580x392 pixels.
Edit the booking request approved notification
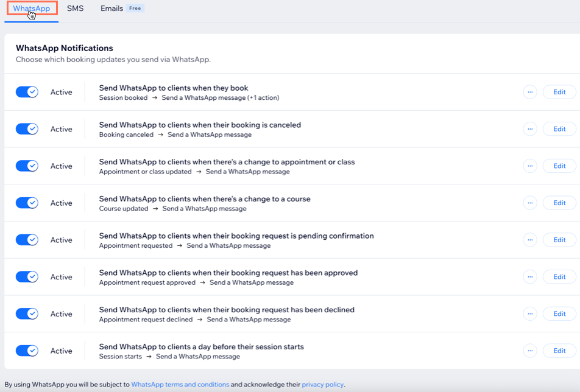pos(559,277)
